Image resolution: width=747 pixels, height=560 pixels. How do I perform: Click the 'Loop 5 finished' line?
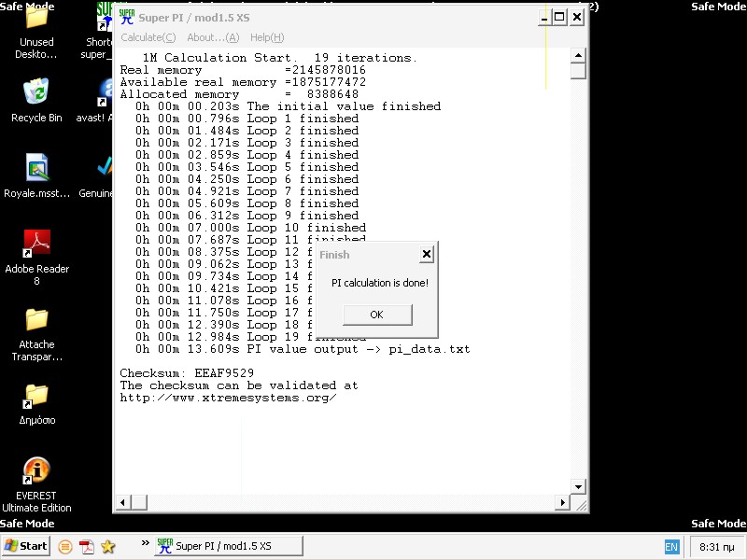click(247, 167)
